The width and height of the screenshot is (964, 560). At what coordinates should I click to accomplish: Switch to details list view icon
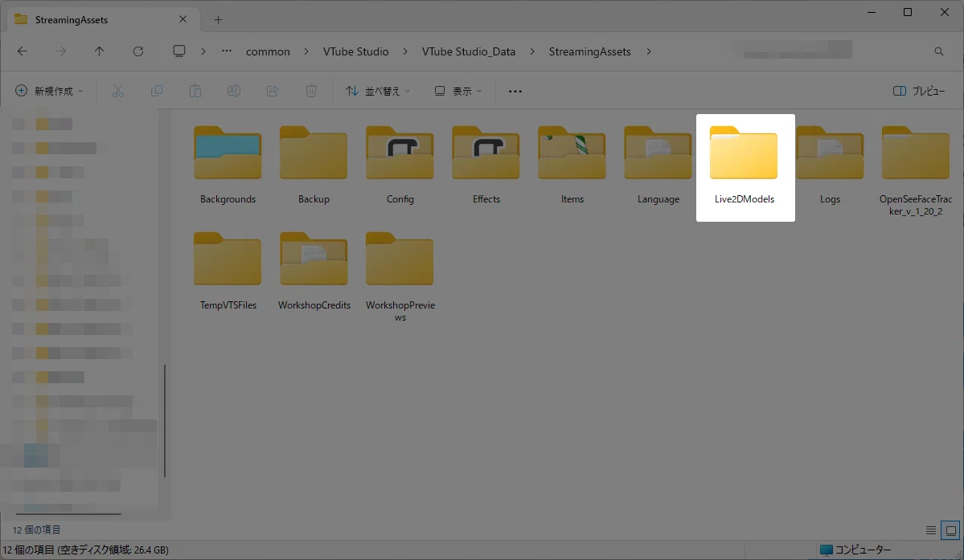point(931,530)
